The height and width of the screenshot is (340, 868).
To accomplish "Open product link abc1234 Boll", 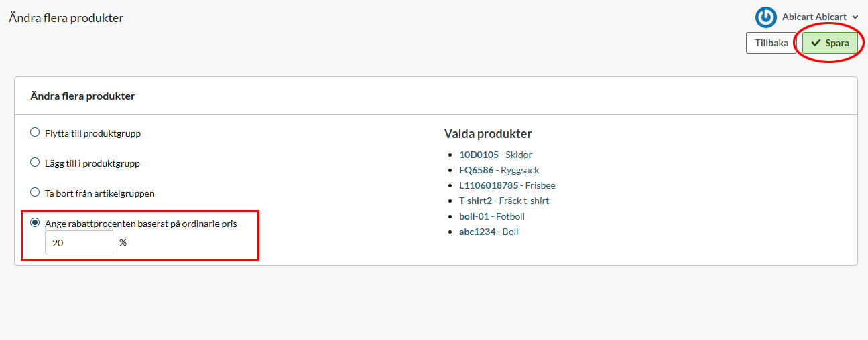I will 488,232.
